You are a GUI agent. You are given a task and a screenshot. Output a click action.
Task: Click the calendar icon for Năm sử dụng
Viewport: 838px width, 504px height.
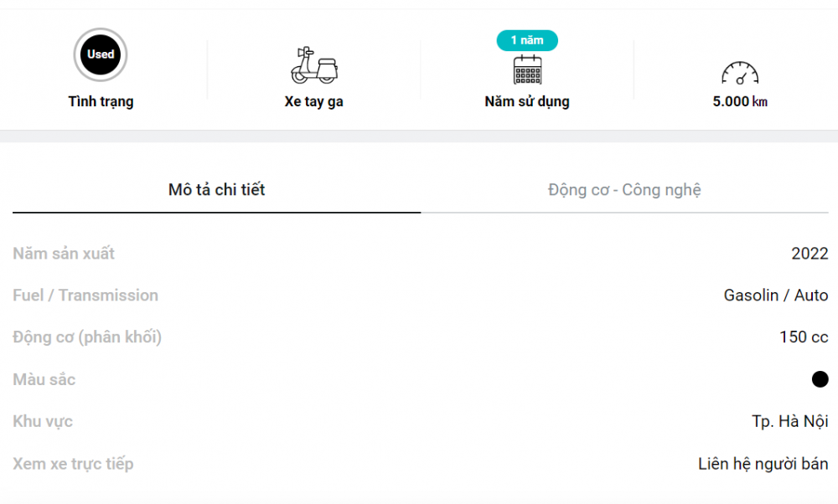tap(527, 70)
